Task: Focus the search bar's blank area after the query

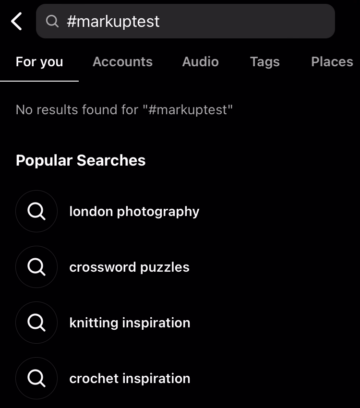Action: [247, 21]
